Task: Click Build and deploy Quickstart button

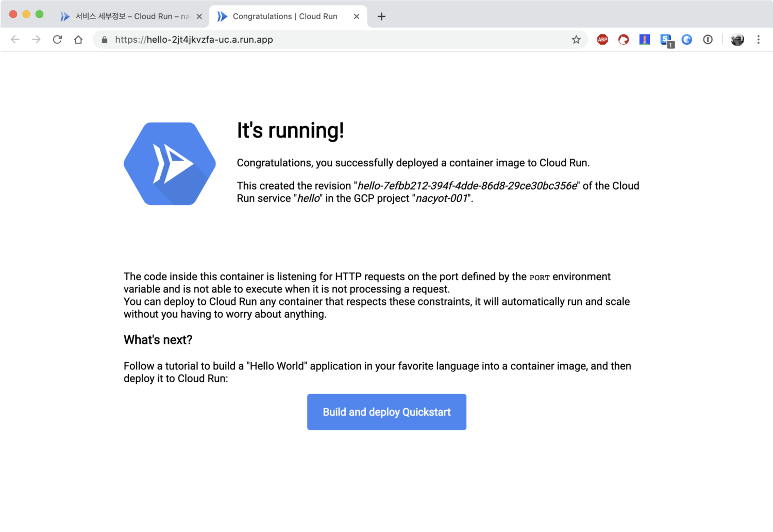Action: coord(386,412)
